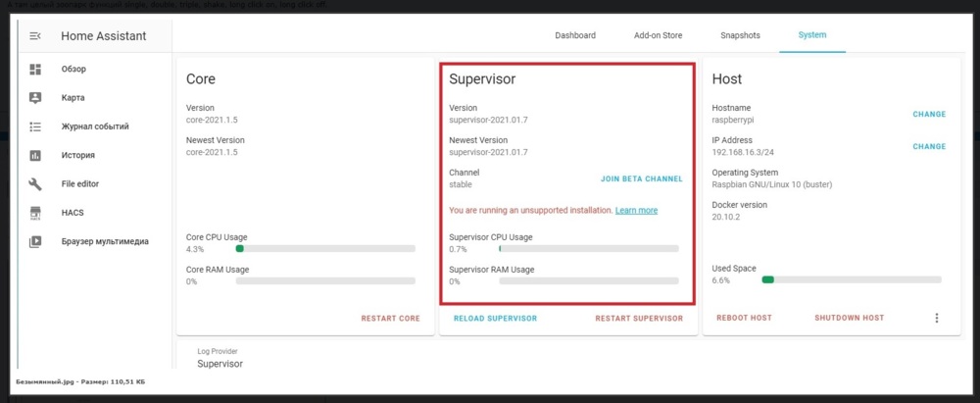Click the Обзор dashboard icon
This screenshot has height=403, width=980.
[35, 70]
